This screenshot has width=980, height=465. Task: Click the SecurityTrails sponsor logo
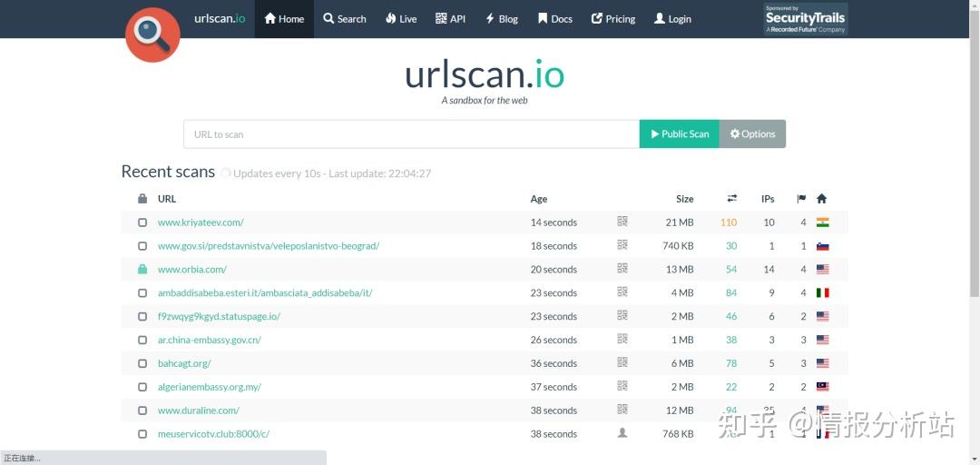coord(805,19)
